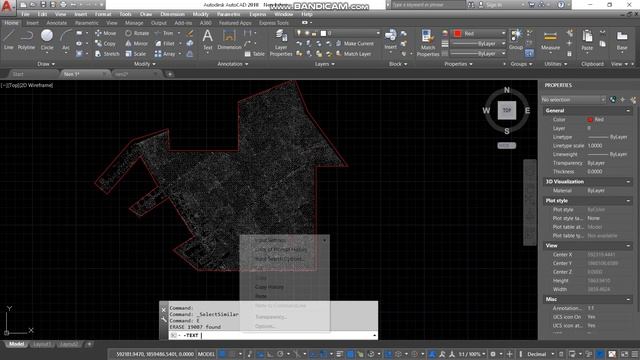Select Copy History in context menu
Image resolution: width=640 pixels, height=360 pixels.
point(269,287)
